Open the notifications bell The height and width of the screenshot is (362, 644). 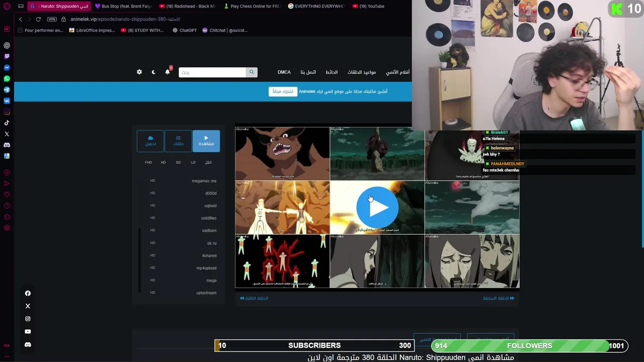[x=168, y=72]
